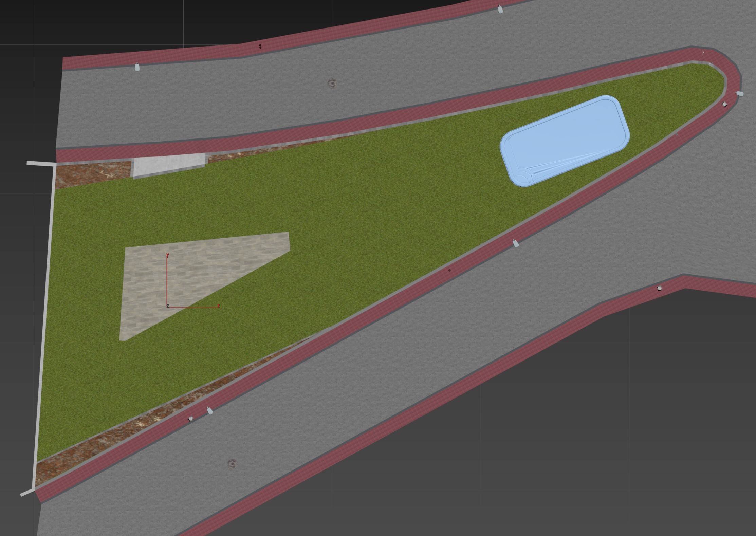This screenshot has height=536, width=756.
Task: Select street lamp at island's rounded tip
Action: tap(739, 93)
